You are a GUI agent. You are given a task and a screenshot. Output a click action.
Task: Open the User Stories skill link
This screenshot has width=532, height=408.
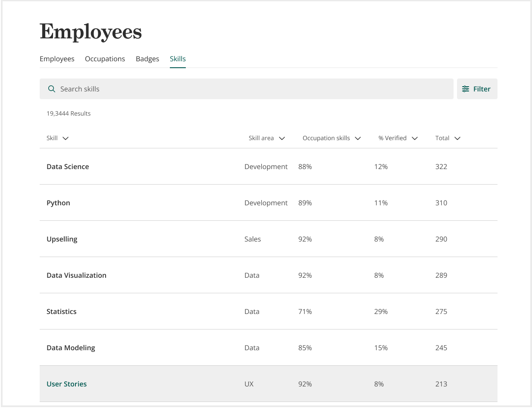point(66,384)
